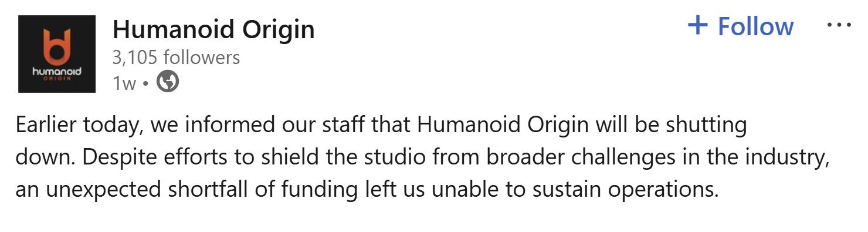Click the plus icon beside Follow
This screenshot has height=232, width=868.
point(697,25)
